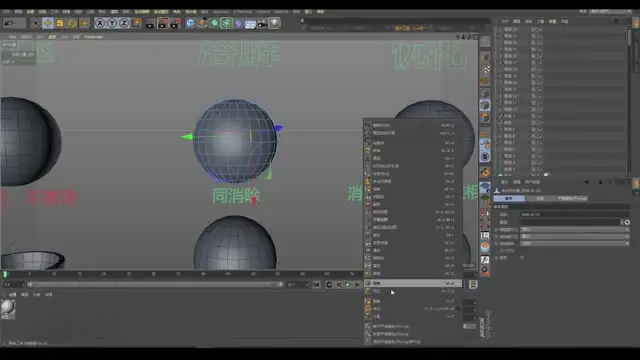Toggle the S snap icon
The image size is (640, 360).
pyautogui.click(x=485, y=157)
